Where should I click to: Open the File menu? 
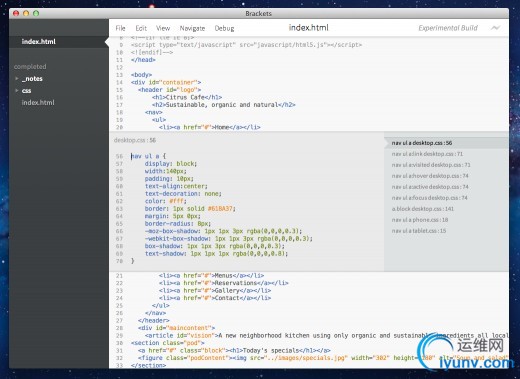coord(120,28)
